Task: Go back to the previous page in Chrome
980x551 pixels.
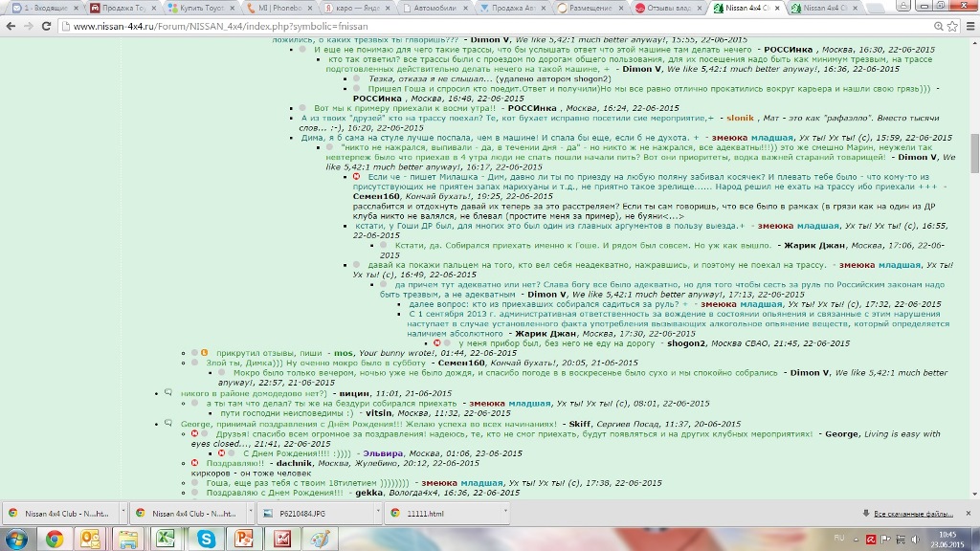Action: click(x=11, y=26)
